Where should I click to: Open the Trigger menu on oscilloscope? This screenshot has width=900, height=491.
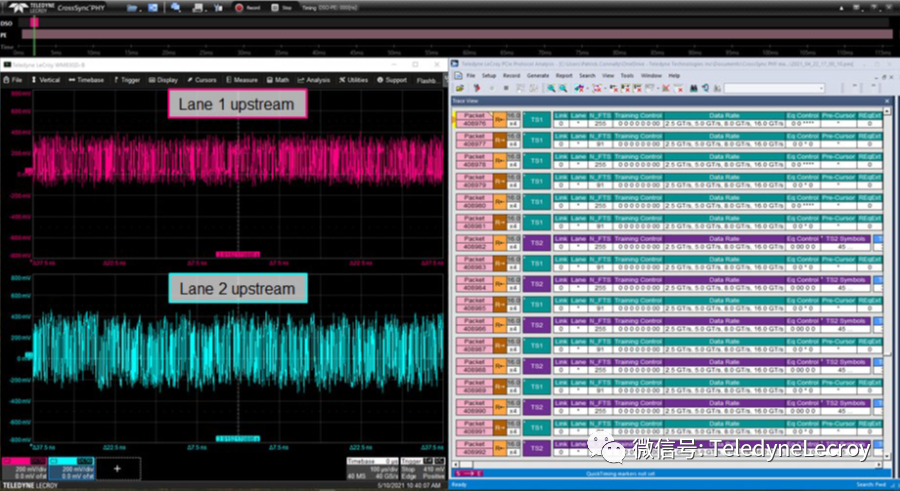[130, 80]
